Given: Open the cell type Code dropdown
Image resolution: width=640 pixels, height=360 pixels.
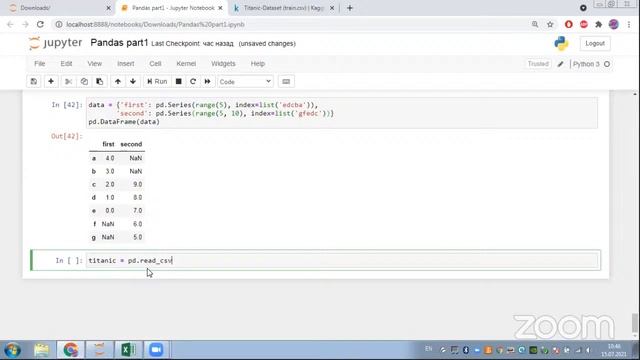Looking at the screenshot, I should tap(245, 82).
